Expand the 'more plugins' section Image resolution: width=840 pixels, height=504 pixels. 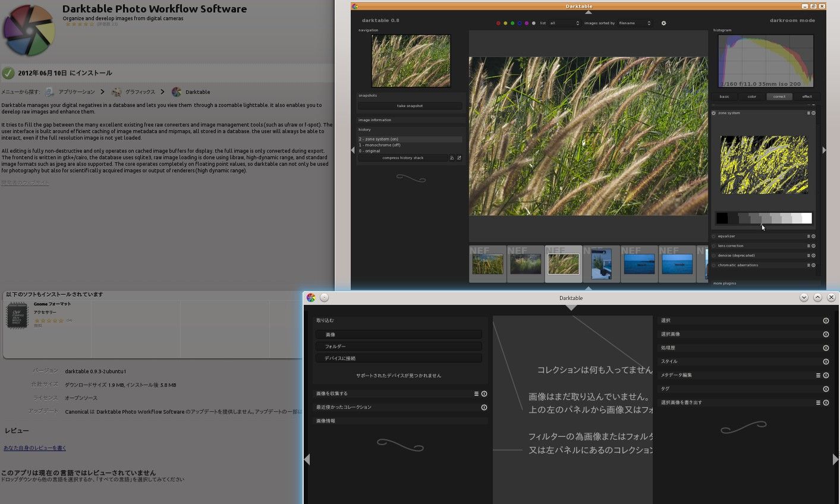pyautogui.click(x=766, y=283)
